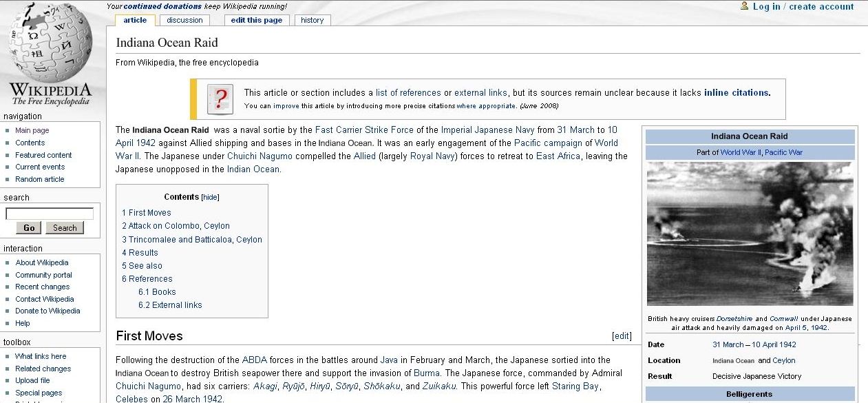Open Community portal link
The height and width of the screenshot is (403, 868).
click(43, 275)
